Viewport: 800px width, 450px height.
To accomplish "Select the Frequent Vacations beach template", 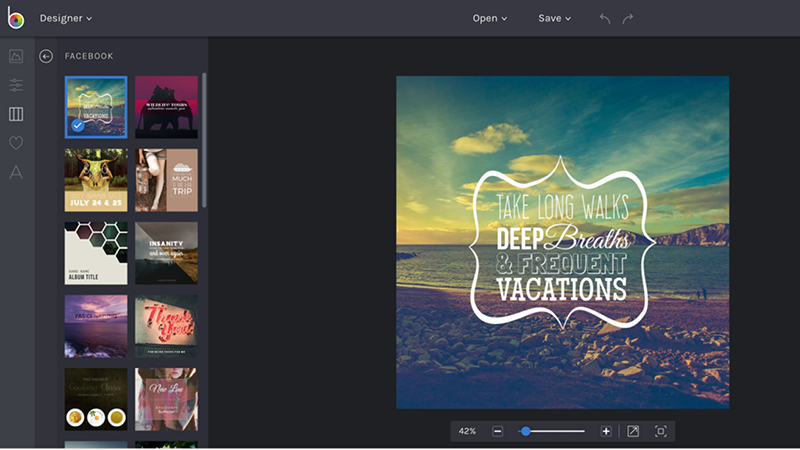I will (96, 107).
